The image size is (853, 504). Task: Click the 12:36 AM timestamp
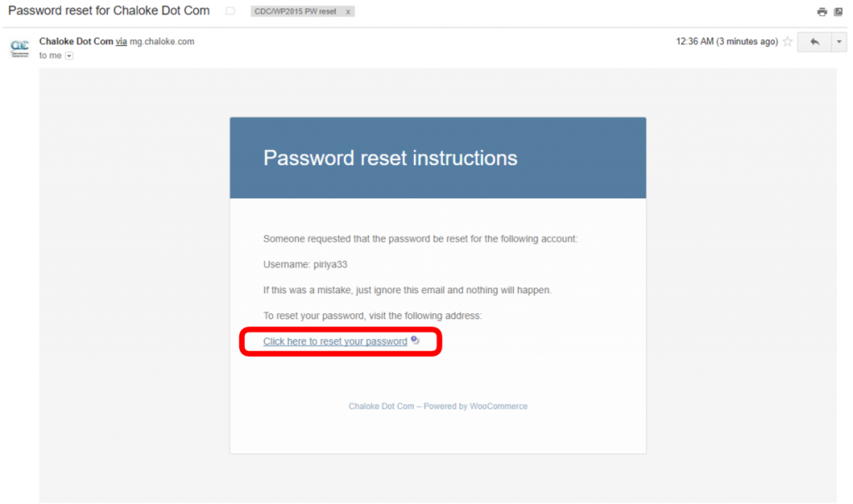tap(726, 42)
